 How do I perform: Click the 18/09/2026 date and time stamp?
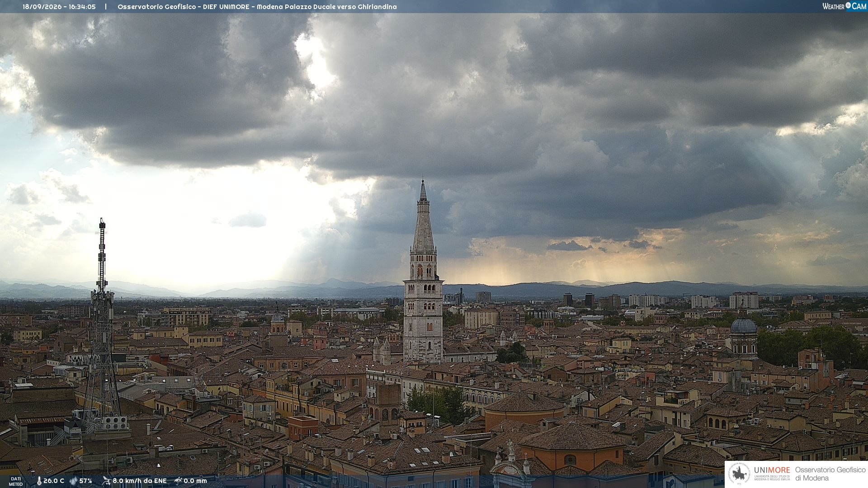(59, 7)
